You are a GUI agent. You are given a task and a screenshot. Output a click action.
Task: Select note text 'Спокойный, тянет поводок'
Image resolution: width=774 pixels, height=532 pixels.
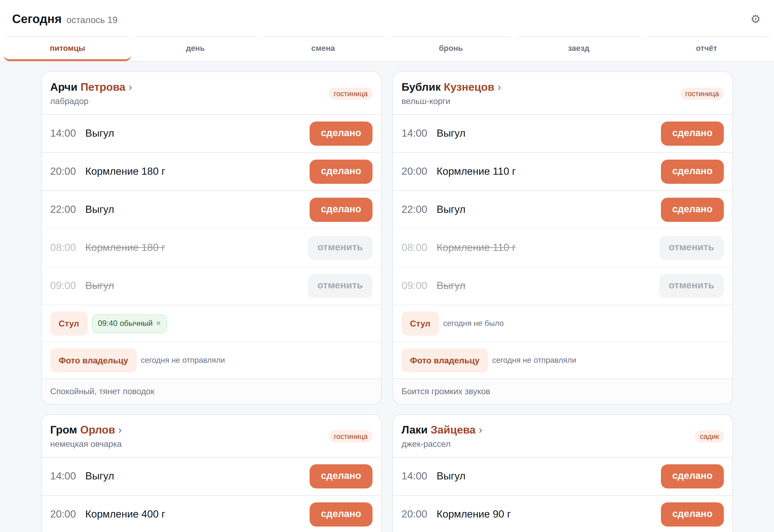102,391
